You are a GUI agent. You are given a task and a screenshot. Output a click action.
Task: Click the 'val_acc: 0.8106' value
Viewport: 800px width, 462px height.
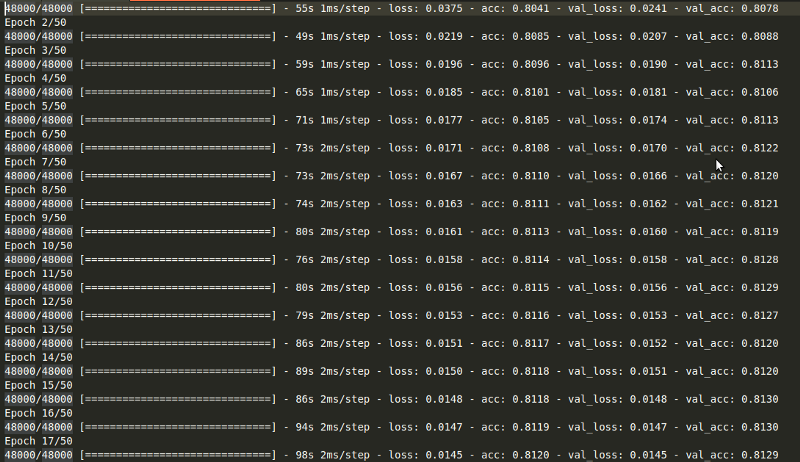[x=732, y=92]
